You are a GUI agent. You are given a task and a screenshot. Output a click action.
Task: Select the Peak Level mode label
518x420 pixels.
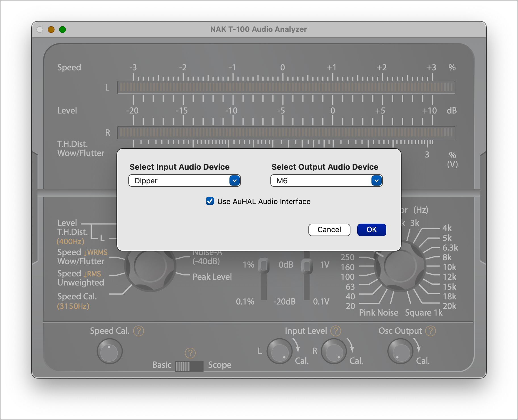coord(212,277)
